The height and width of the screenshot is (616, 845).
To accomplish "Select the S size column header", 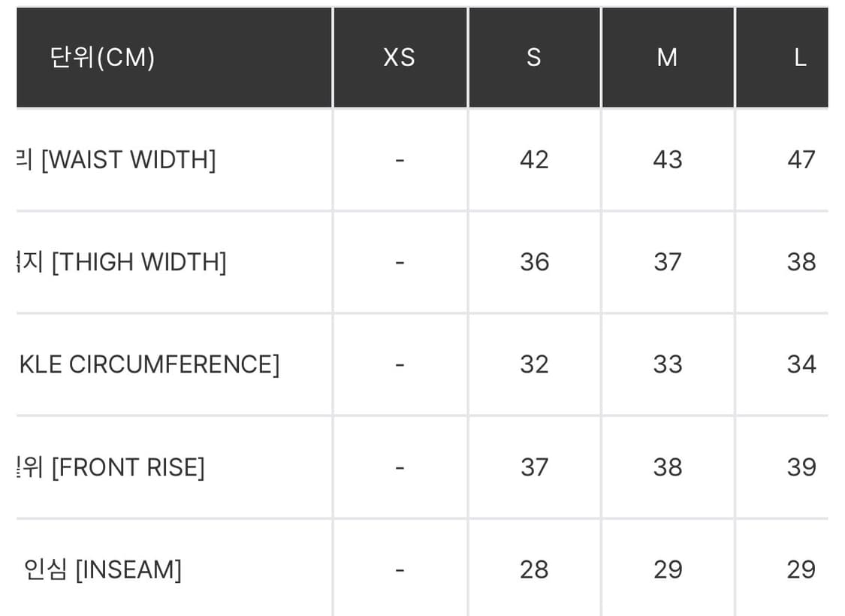I will point(533,58).
